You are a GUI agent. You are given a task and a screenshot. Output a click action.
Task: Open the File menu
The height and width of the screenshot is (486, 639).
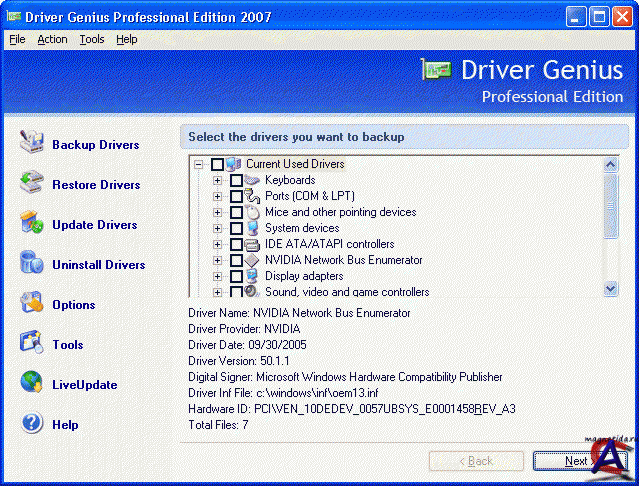(x=17, y=39)
